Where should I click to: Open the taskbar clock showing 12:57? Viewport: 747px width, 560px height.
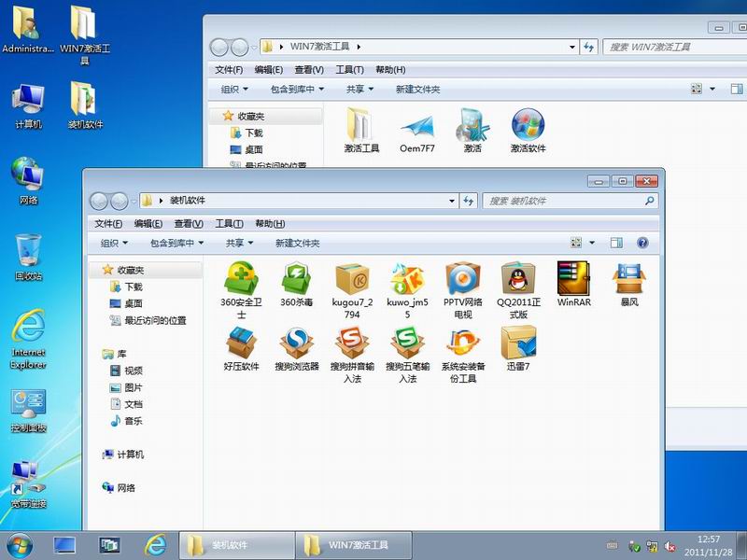point(709,546)
